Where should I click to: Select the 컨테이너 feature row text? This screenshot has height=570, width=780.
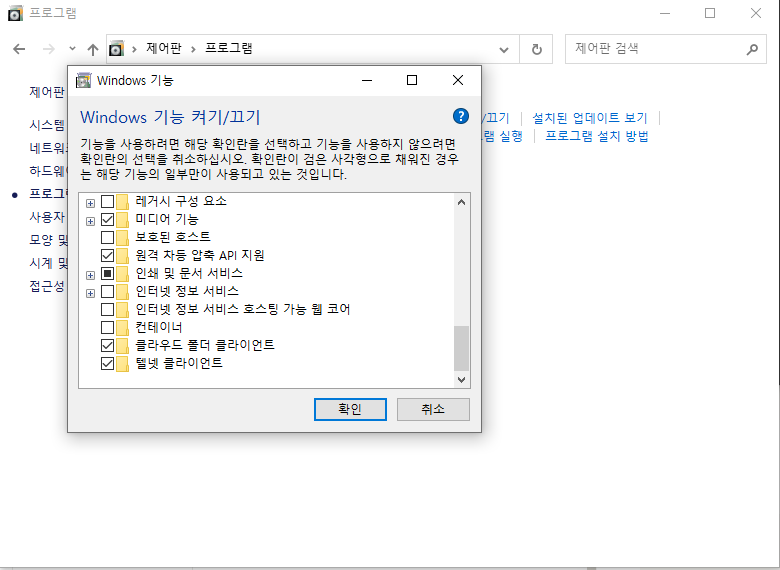(159, 327)
